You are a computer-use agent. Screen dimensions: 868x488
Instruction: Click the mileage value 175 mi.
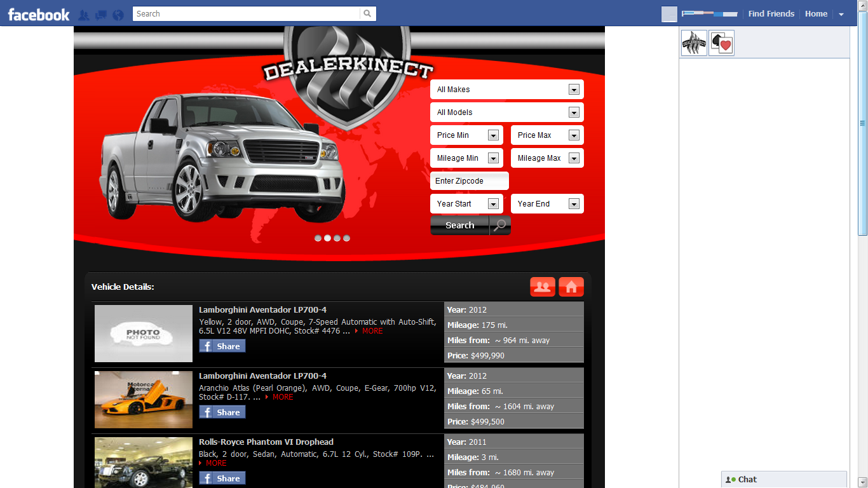click(494, 325)
